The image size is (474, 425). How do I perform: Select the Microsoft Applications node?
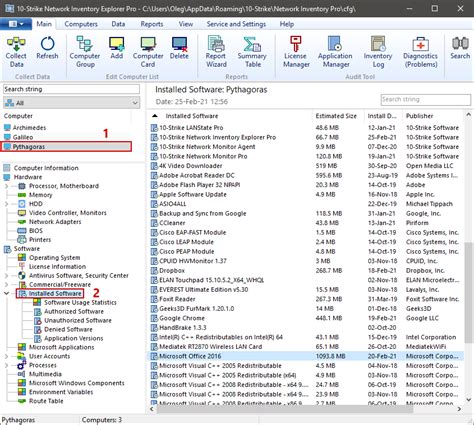point(61,347)
